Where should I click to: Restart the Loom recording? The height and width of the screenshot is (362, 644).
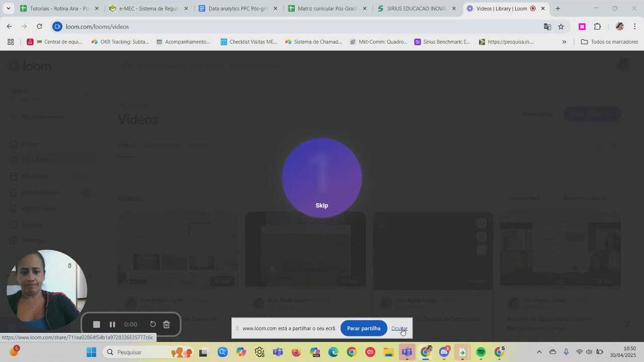[x=153, y=324]
